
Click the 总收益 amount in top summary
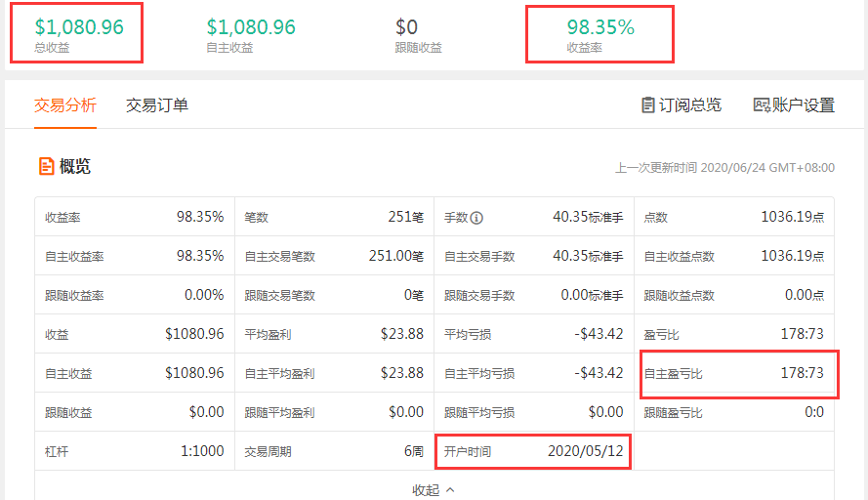tap(79, 27)
